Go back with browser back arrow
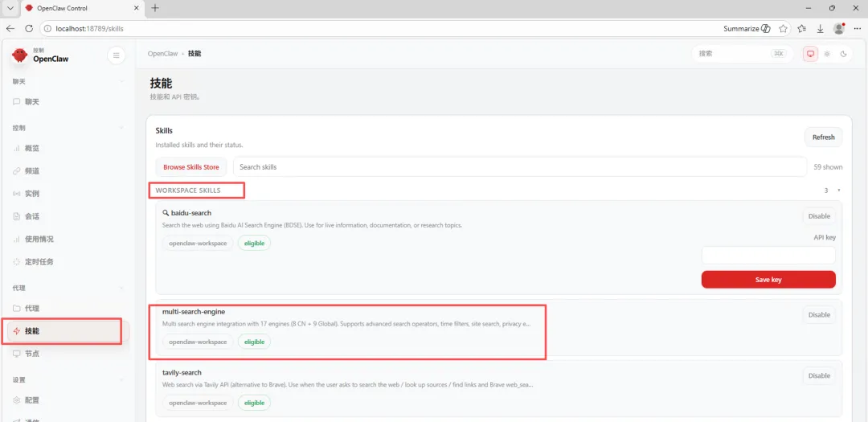 point(10,28)
